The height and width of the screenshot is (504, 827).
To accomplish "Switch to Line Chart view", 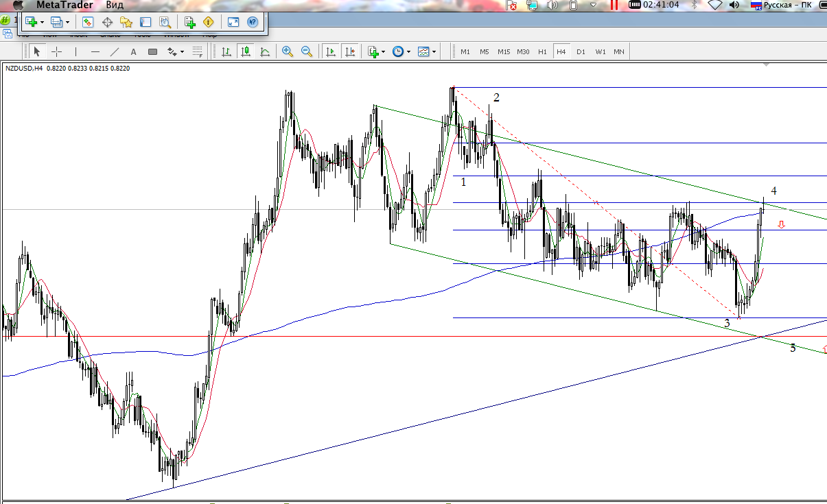I will 265,51.
